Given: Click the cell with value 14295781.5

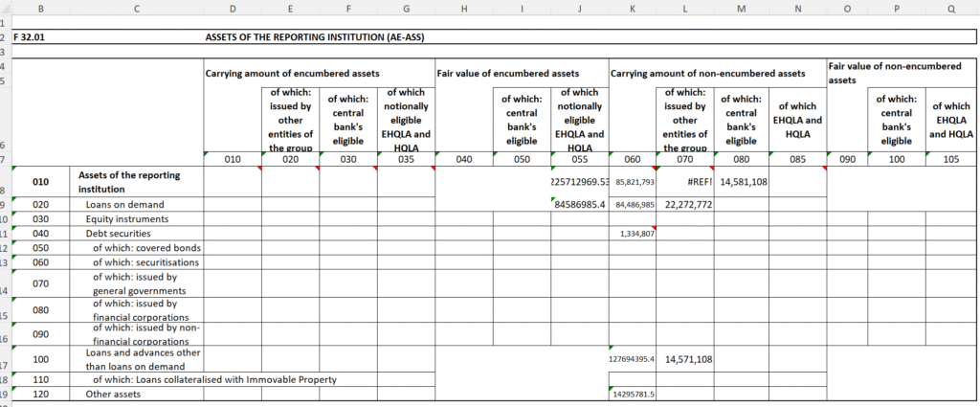Looking at the screenshot, I should pyautogui.click(x=631, y=395).
